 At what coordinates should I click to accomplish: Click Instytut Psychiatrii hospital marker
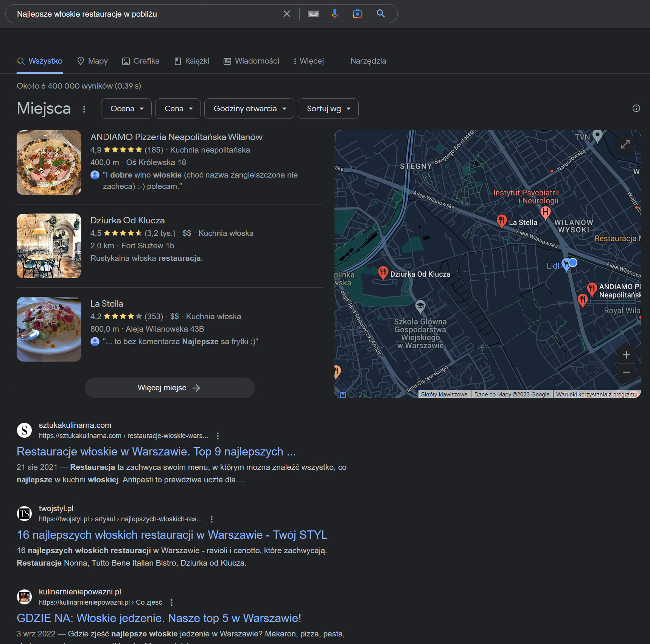[x=545, y=213]
